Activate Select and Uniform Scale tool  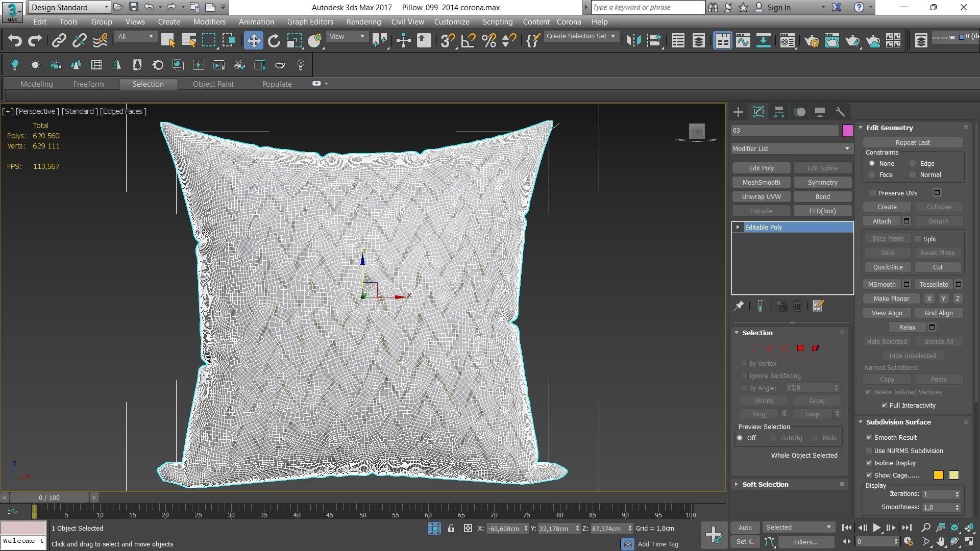pyautogui.click(x=294, y=41)
